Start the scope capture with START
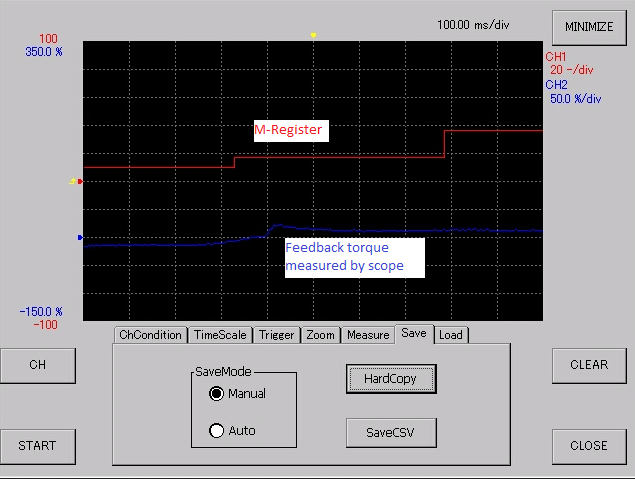 pos(38,446)
